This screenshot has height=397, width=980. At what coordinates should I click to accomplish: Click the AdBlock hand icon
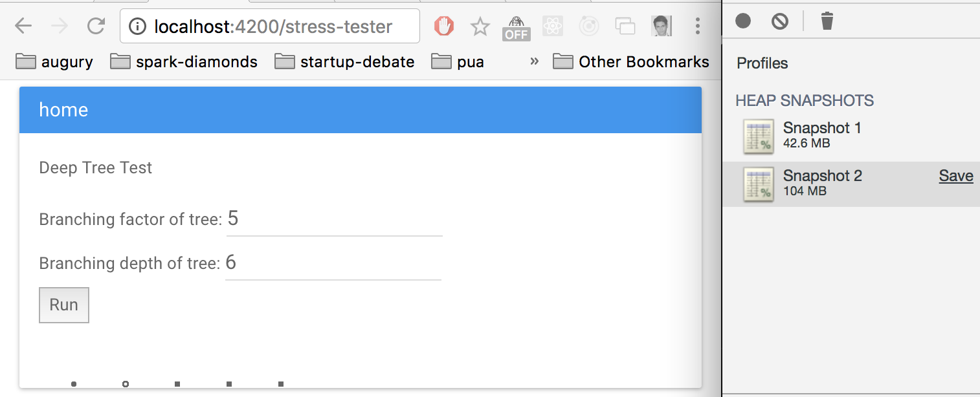coord(443,26)
